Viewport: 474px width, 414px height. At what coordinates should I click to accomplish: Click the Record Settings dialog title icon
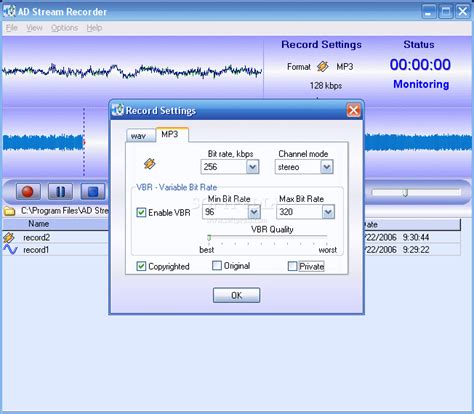click(x=118, y=110)
